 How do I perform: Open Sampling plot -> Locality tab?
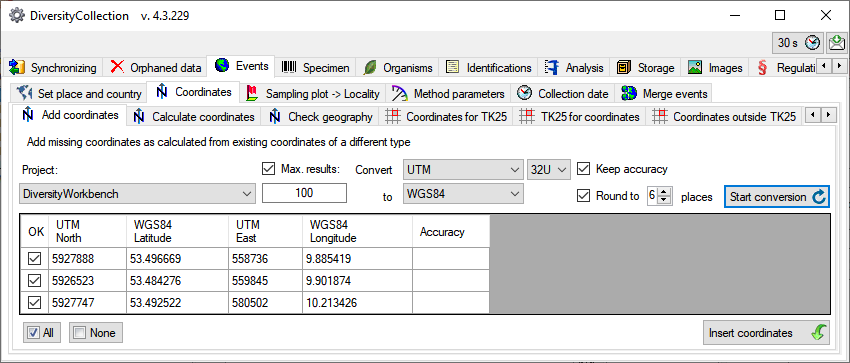[313, 94]
